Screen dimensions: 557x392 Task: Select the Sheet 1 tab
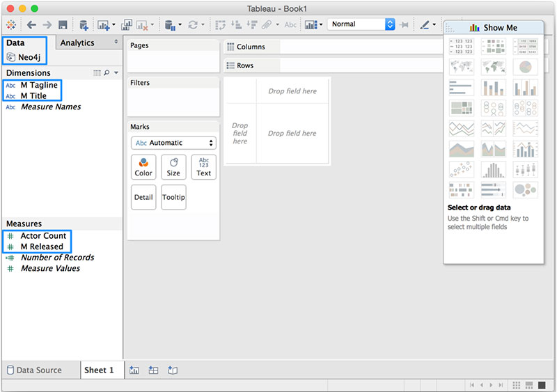click(99, 370)
